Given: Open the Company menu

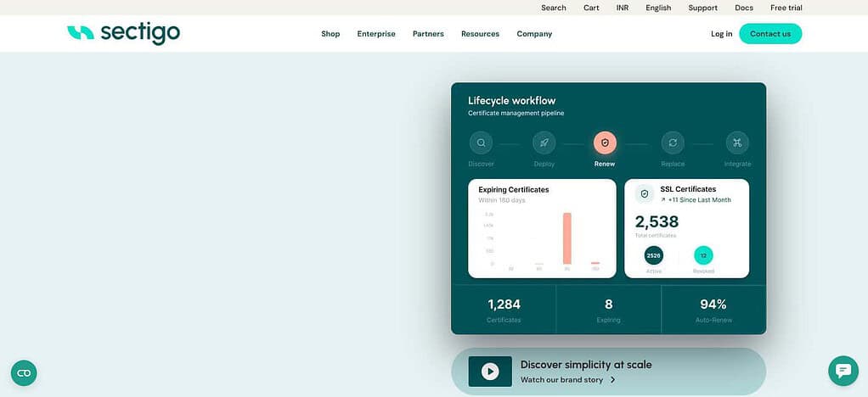Looking at the screenshot, I should pos(534,34).
